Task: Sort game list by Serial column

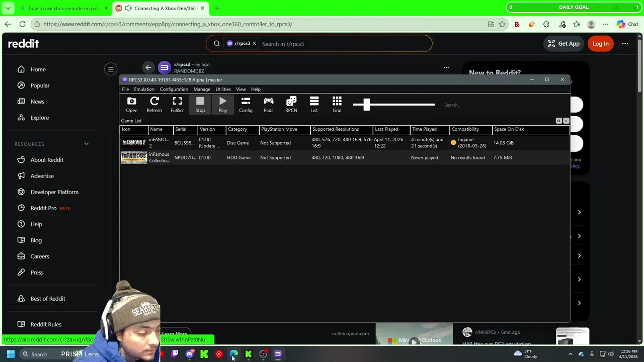Action: coord(185,129)
